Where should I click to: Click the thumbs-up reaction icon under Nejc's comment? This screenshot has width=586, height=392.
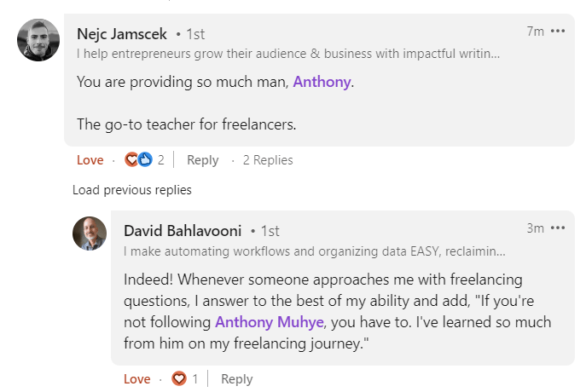[145, 160]
